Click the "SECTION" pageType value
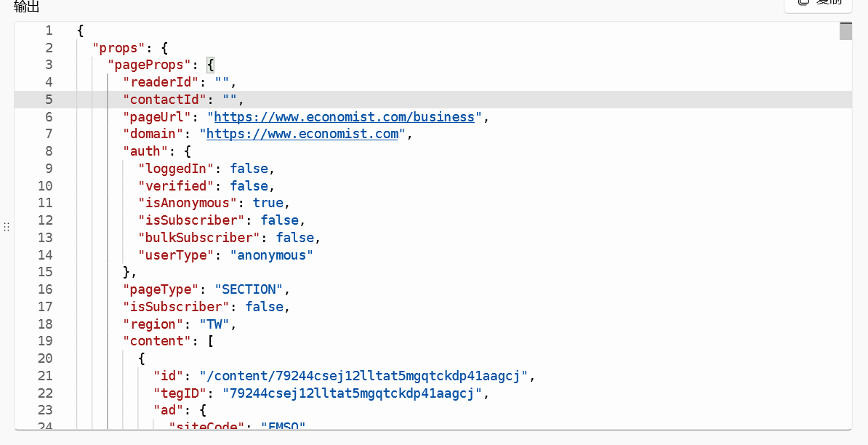The height and width of the screenshot is (445, 868). pos(249,289)
